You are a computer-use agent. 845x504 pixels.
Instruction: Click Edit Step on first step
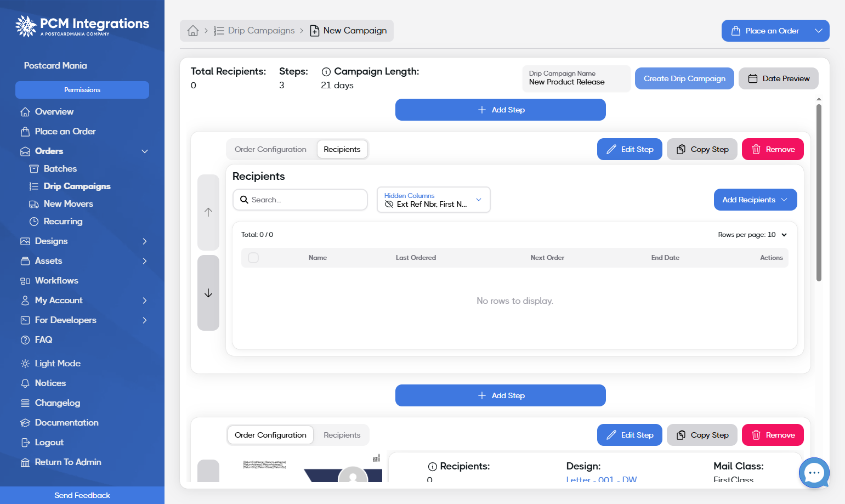pyautogui.click(x=630, y=149)
